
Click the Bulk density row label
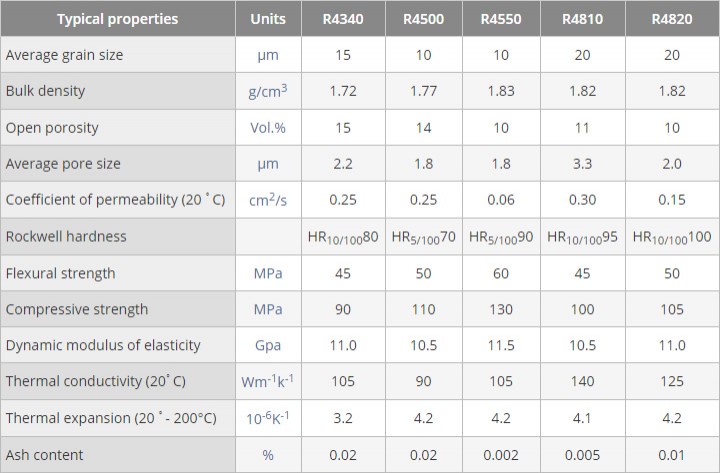pos(45,91)
